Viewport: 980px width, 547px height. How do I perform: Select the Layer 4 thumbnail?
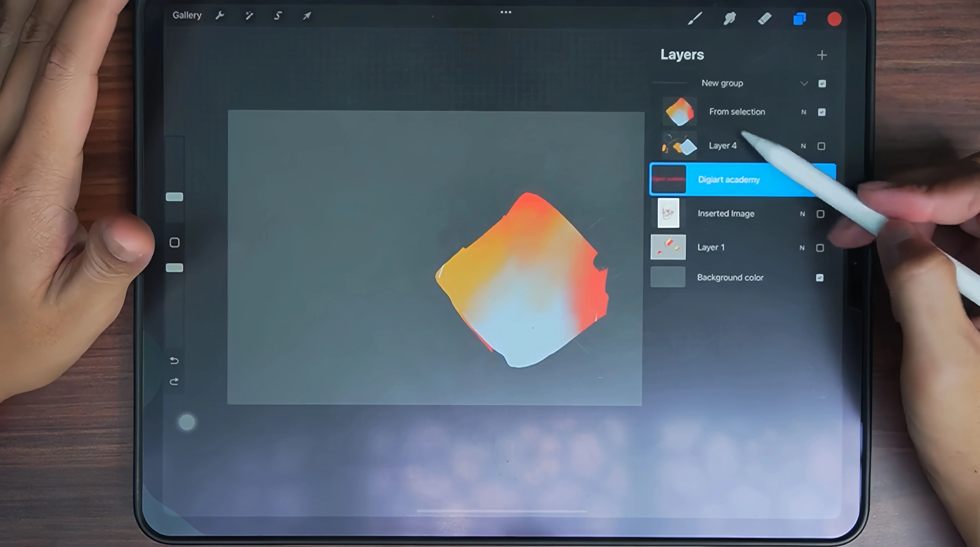679,146
